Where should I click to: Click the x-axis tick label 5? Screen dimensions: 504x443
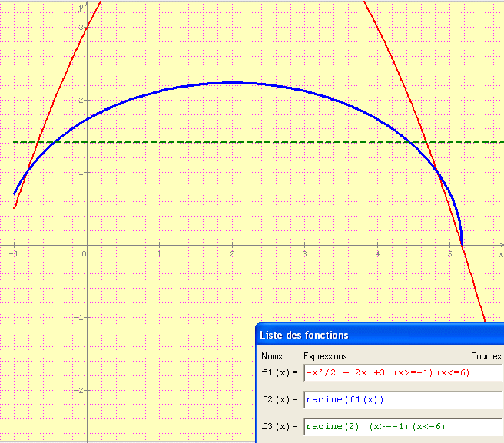tap(450, 254)
